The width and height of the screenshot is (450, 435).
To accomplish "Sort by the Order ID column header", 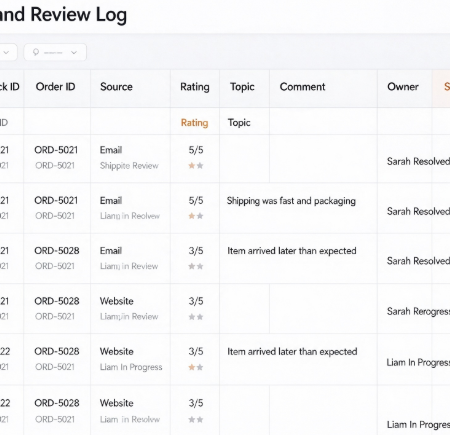I will point(55,87).
